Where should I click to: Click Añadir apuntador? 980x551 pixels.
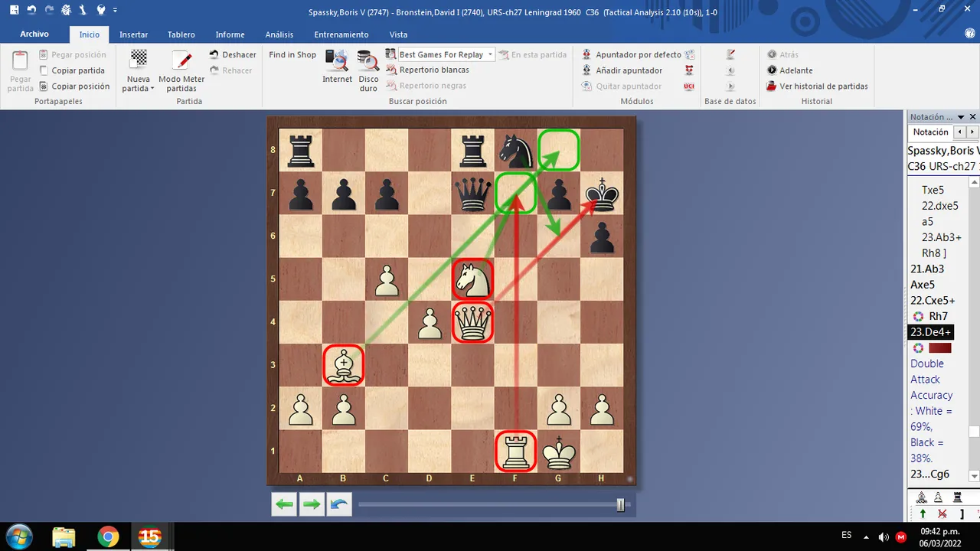622,70
